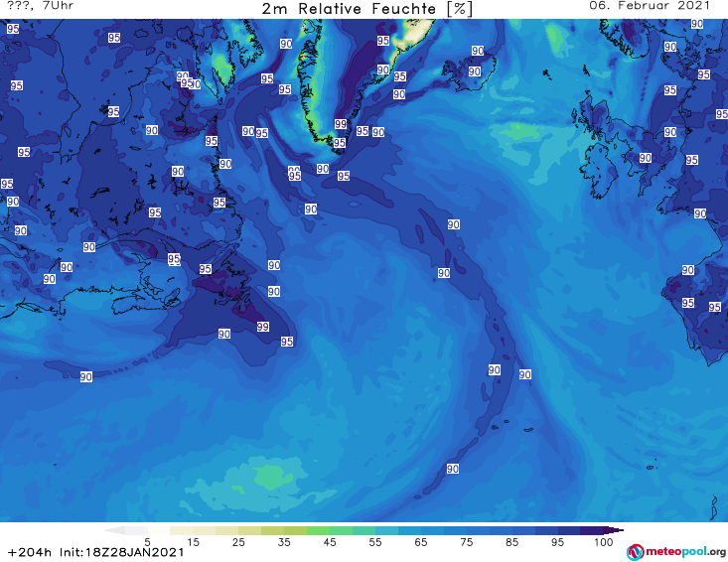Click the colorbar tick label '65'
This screenshot has width=728, height=562.
[421, 542]
